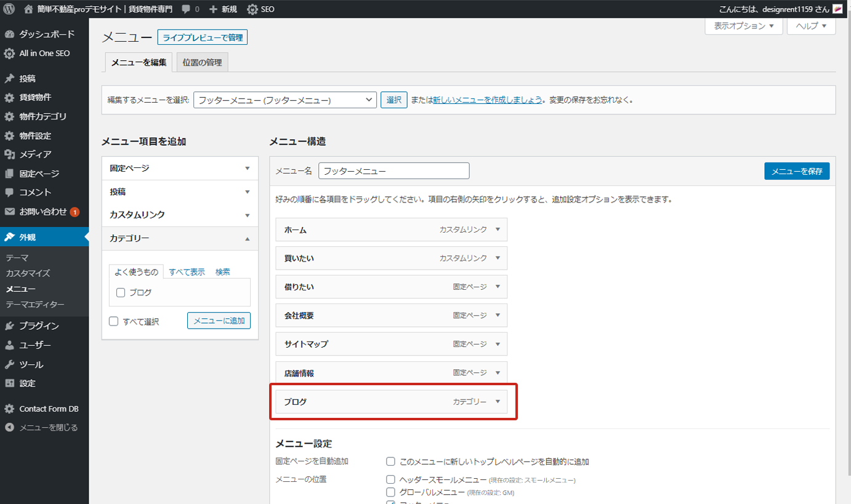Expand the 固定ページ accordion section
The width and height of the screenshot is (851, 504).
180,168
